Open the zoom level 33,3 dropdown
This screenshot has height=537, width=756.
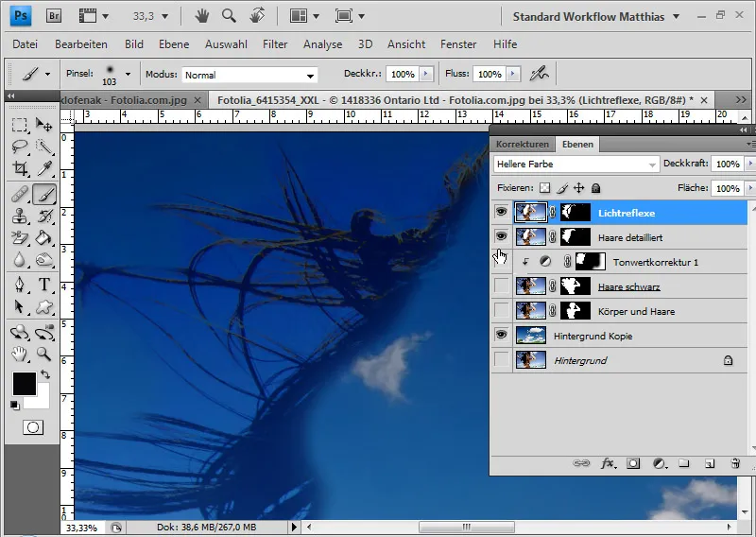(x=164, y=16)
